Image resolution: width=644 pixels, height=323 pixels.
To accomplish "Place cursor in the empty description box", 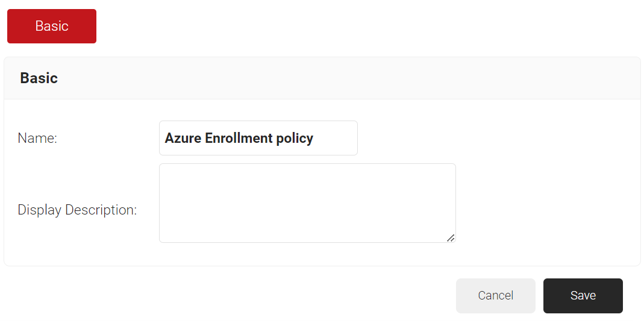I will point(307,203).
